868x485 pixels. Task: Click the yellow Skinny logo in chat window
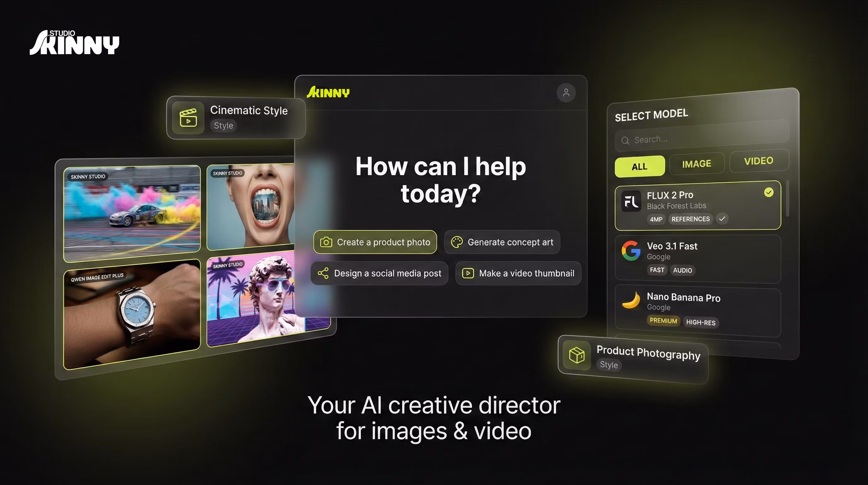328,92
